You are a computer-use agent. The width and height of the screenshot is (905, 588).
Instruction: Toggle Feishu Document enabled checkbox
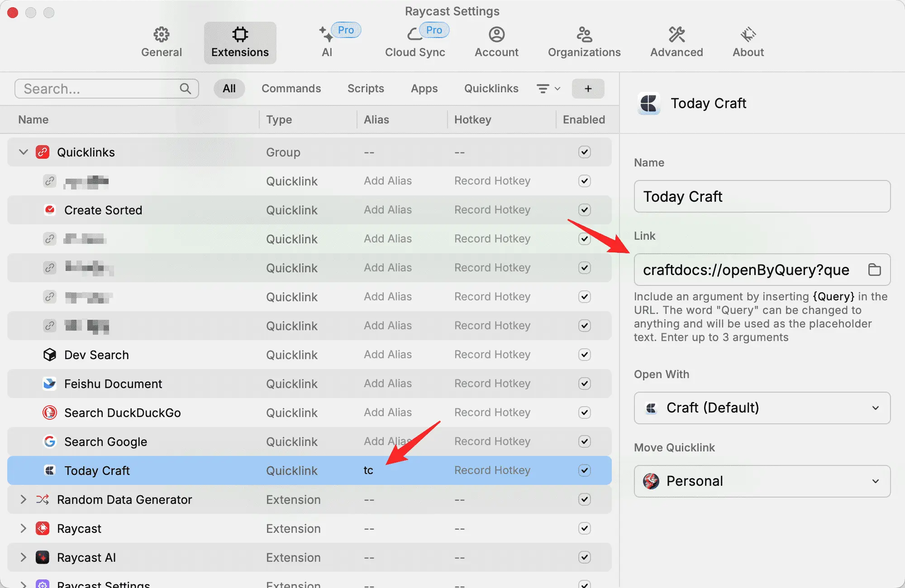click(x=585, y=384)
